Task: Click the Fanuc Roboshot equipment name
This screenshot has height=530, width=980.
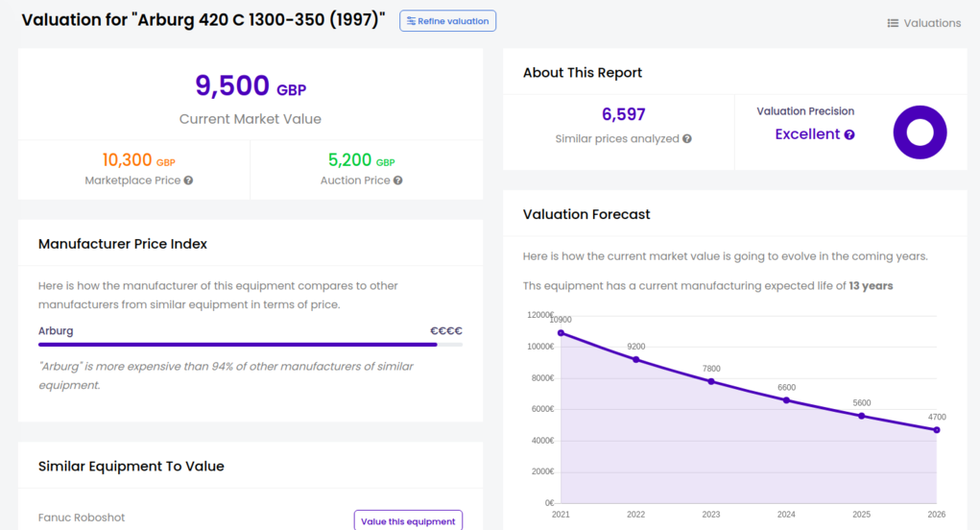Action: point(82,518)
